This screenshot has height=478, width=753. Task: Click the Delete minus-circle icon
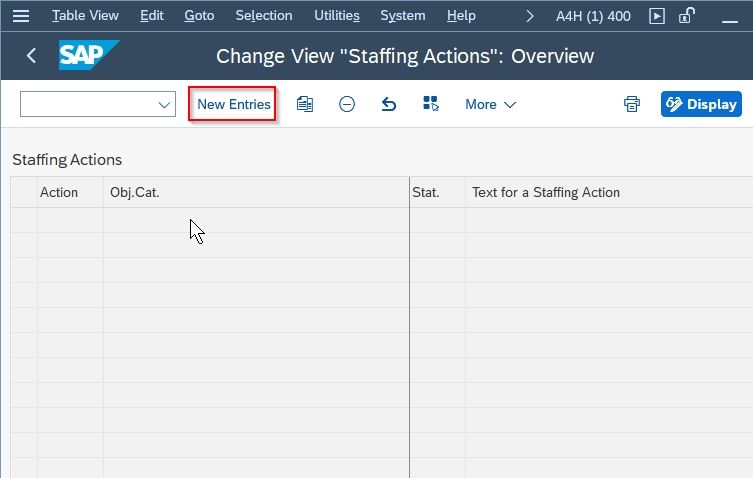[x=347, y=104]
